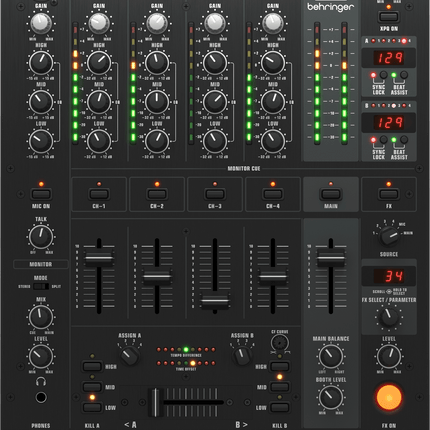Viewport: 430px width, 430px height.
Task: Click the SYNC LOCK button in section B
Action: 384,140
